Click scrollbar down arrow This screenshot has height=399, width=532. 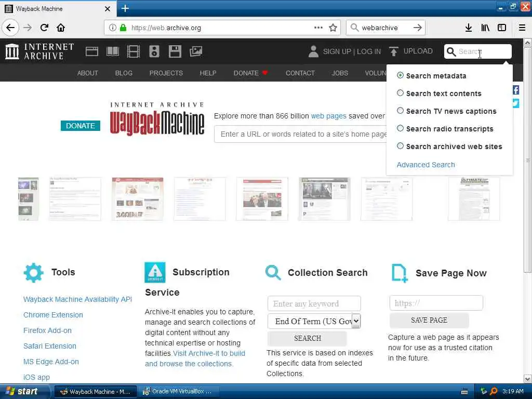point(528,379)
